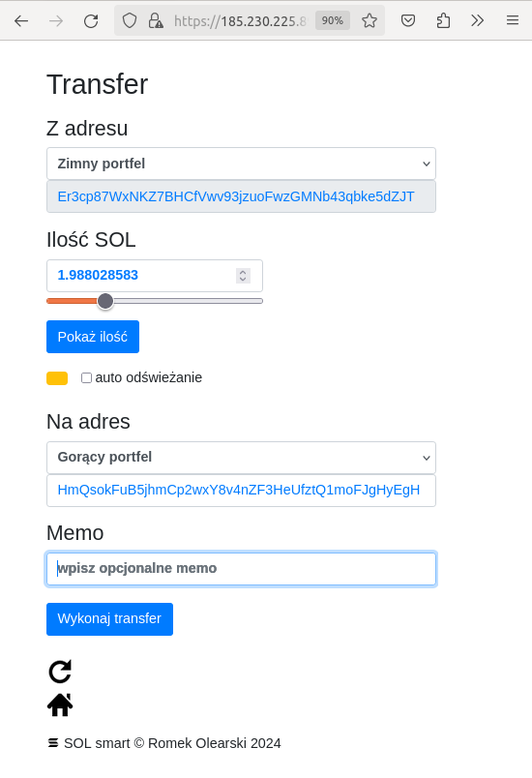
Task: Click the page refresh circular arrow icon
Action: (x=60, y=672)
